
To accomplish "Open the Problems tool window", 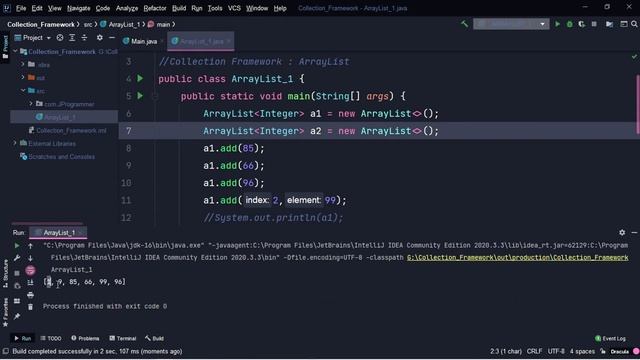I will (x=85, y=338).
